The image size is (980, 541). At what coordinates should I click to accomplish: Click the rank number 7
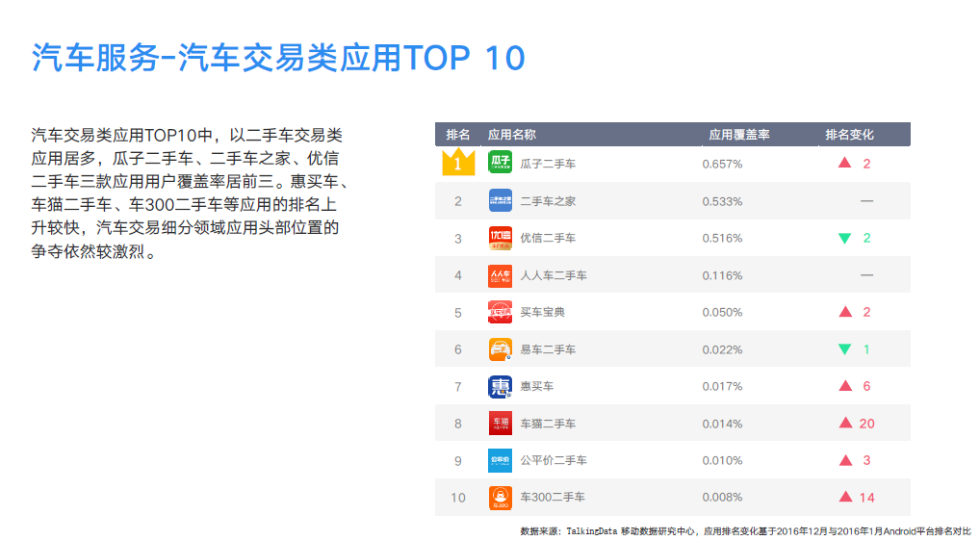pos(458,387)
